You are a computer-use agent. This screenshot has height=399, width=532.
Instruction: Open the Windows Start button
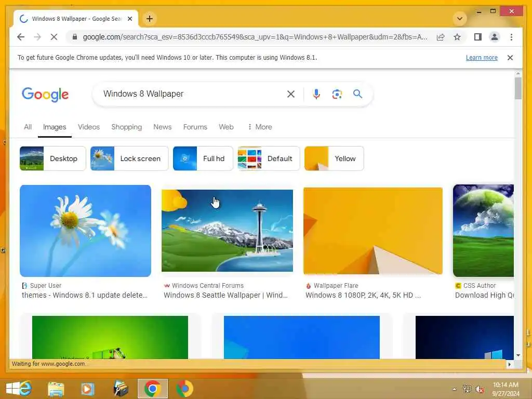point(12,389)
